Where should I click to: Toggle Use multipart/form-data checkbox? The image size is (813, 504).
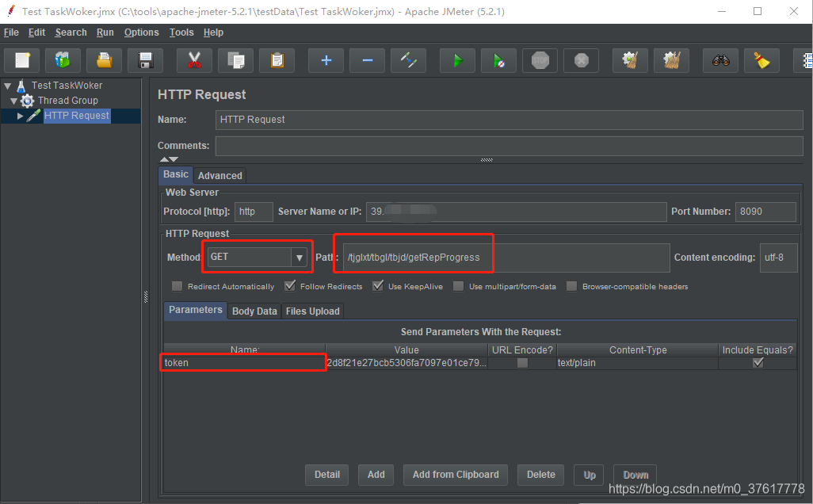[458, 286]
